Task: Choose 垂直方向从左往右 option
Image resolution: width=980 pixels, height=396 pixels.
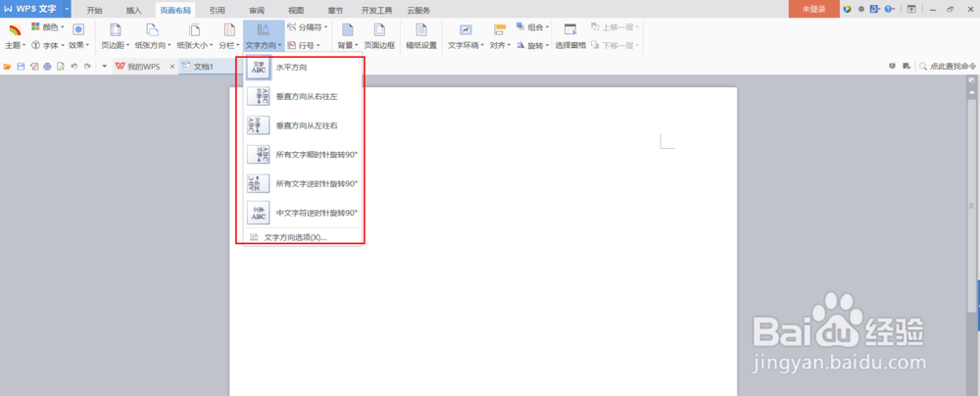Action: pos(303,125)
